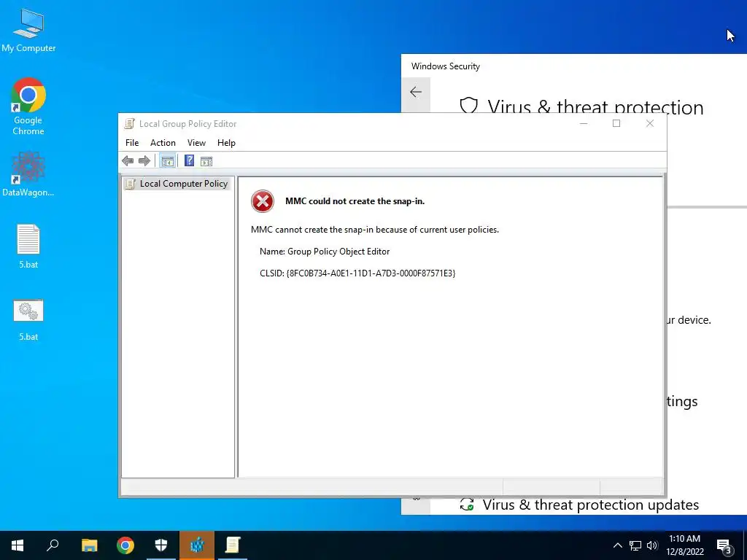The width and height of the screenshot is (747, 560).
Task: Open Google Chrome desktop shortcut
Action: coord(28,106)
